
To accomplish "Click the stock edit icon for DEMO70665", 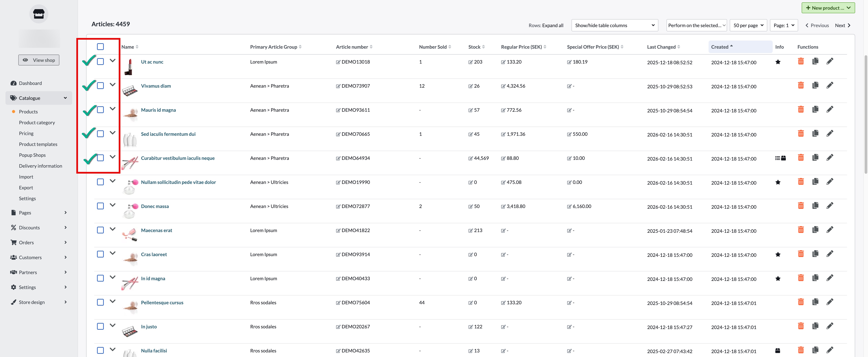I will (x=470, y=134).
